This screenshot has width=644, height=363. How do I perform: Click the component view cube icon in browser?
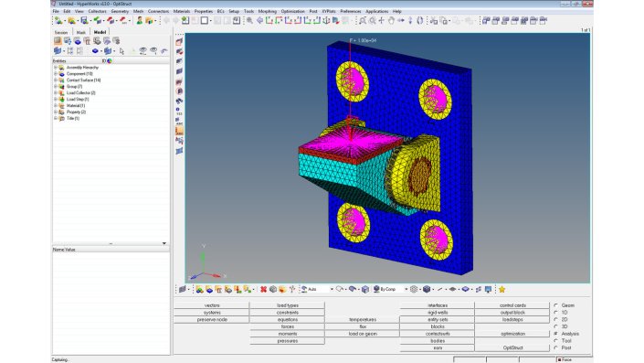tap(58, 50)
